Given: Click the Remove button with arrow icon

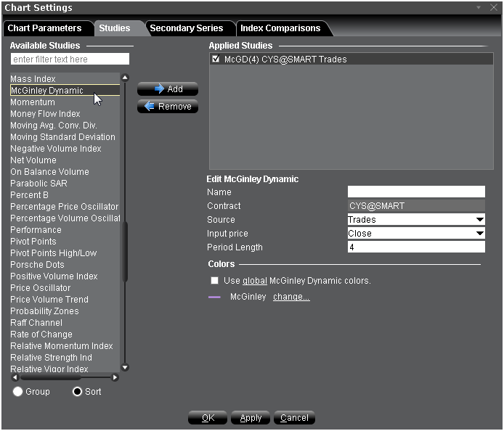Looking at the screenshot, I should click(x=167, y=107).
